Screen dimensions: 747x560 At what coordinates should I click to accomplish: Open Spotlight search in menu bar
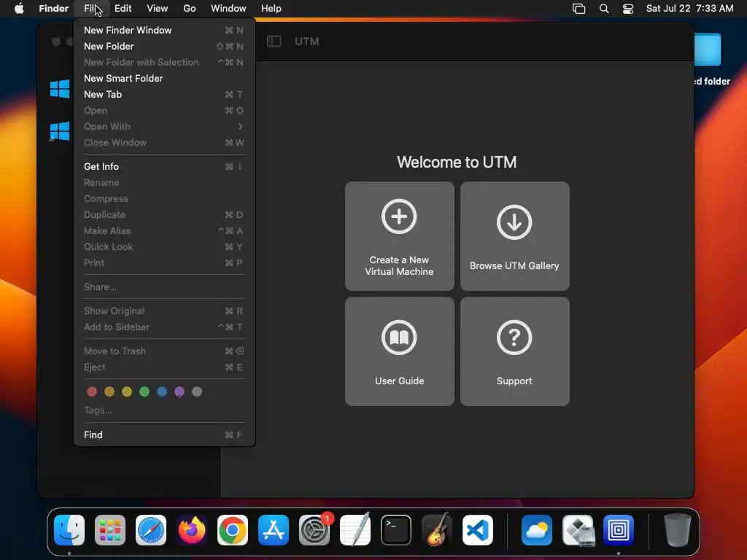click(604, 9)
